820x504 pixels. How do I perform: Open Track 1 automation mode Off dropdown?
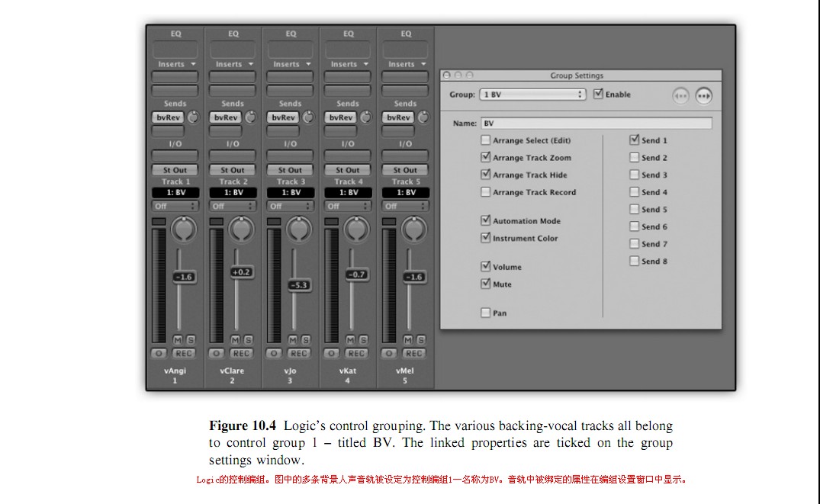pos(175,206)
